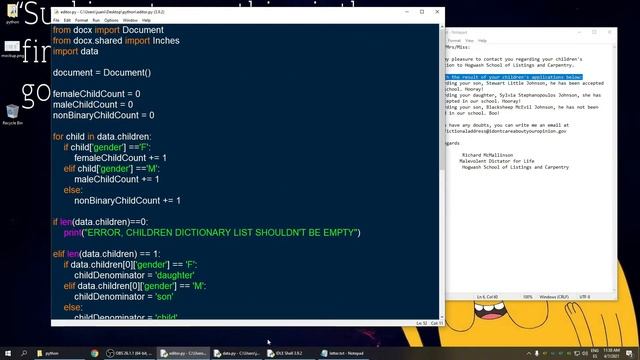Image resolution: width=640 pixels, height=360 pixels.
Task: Open Run menu in IDLE editor
Action: point(96,20)
